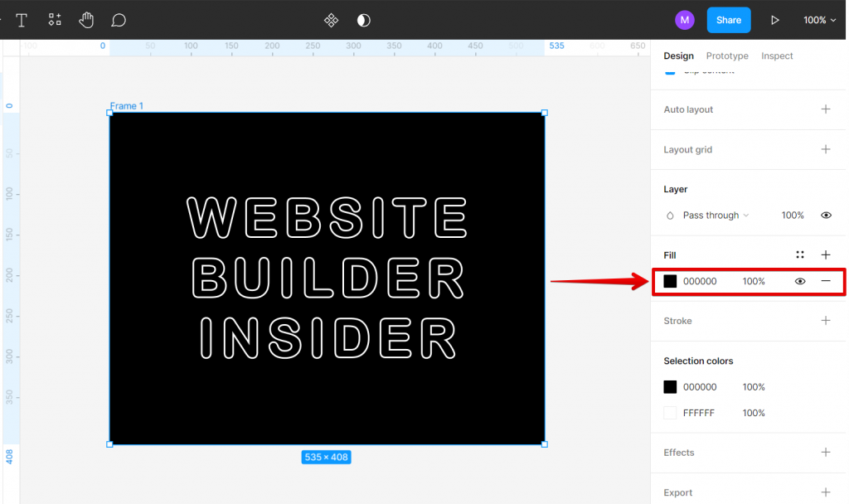Click the user avatar M
This screenshot has width=849, height=504.
[684, 20]
